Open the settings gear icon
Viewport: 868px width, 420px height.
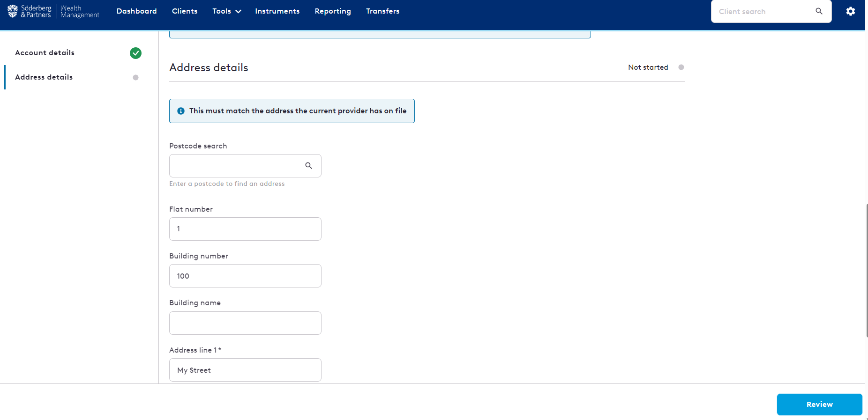(x=850, y=11)
